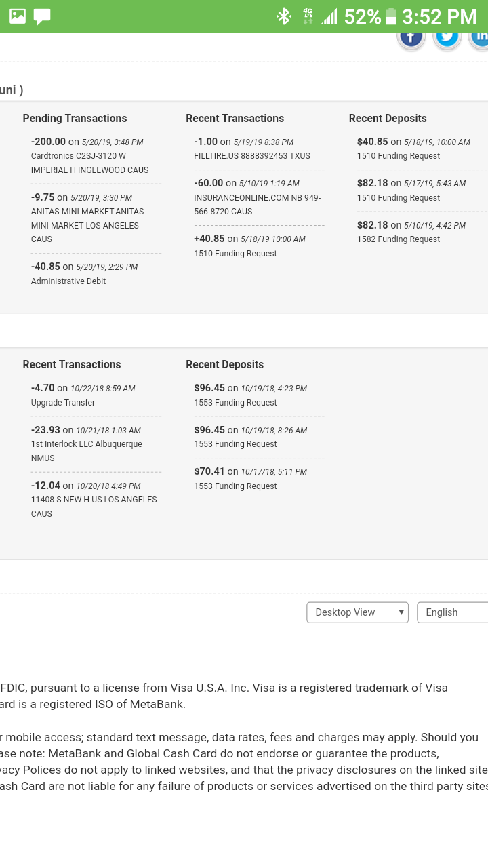The height and width of the screenshot is (868, 488).
Task: Tap the signal strength bars icon
Action: click(329, 16)
